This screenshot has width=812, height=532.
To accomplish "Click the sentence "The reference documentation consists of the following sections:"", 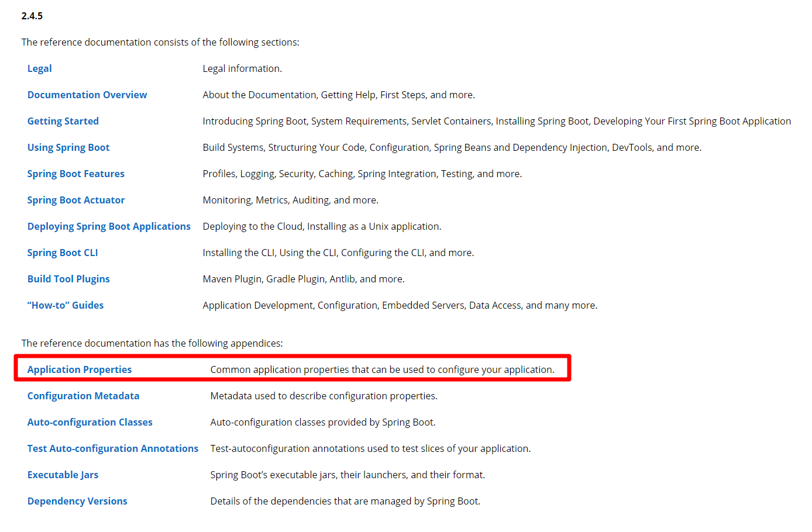I will pyautogui.click(x=160, y=42).
